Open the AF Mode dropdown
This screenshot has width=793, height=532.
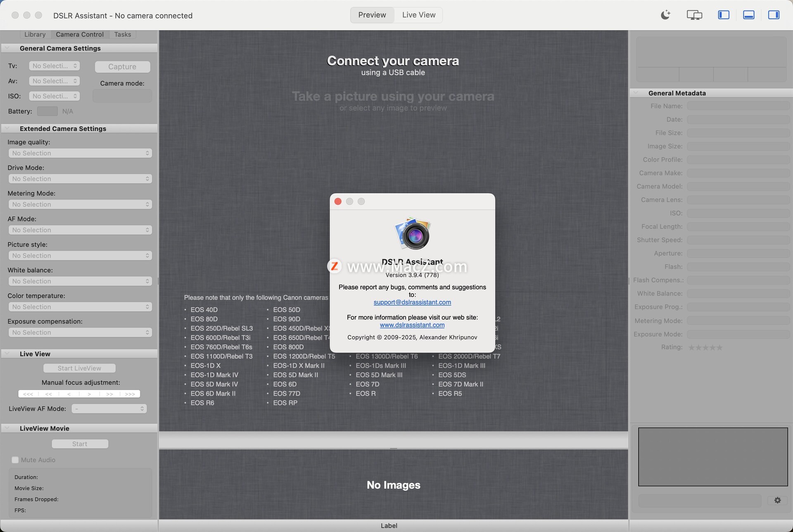(x=80, y=230)
